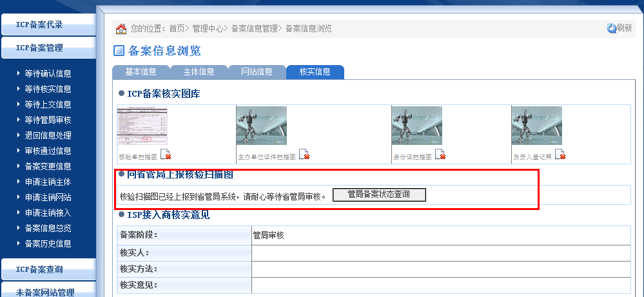Open 备案历史信息 in the sidebar
Image resolution: width=644 pixels, height=297 pixels.
pos(48,244)
